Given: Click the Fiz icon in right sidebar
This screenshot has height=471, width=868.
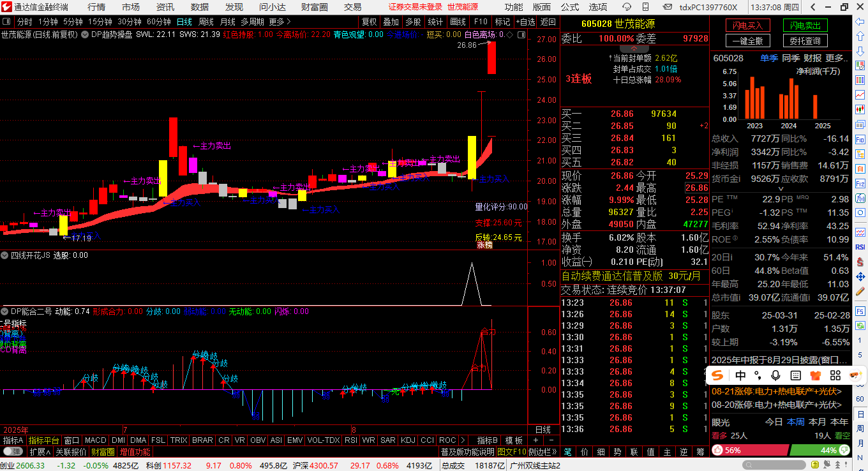Looking at the screenshot, I should (x=860, y=183).
